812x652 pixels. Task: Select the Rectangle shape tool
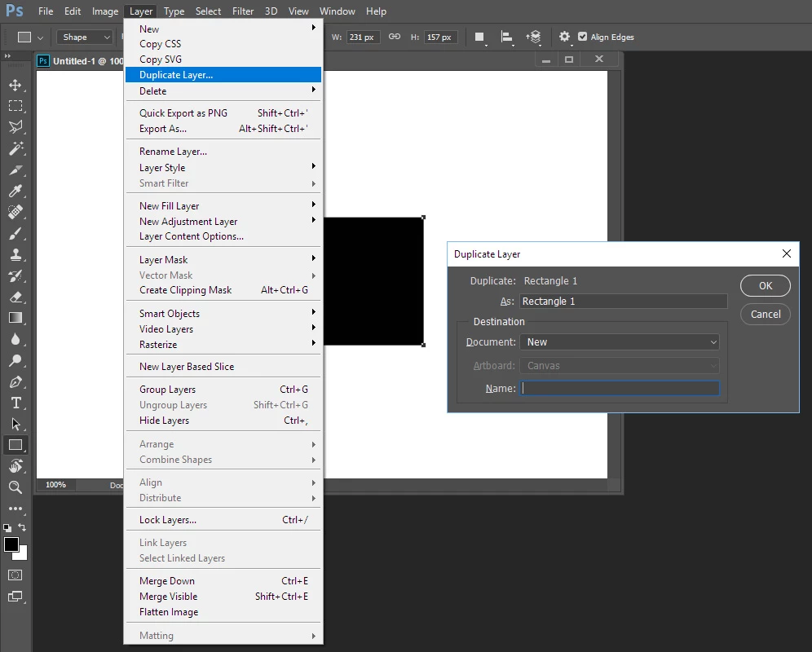point(15,445)
